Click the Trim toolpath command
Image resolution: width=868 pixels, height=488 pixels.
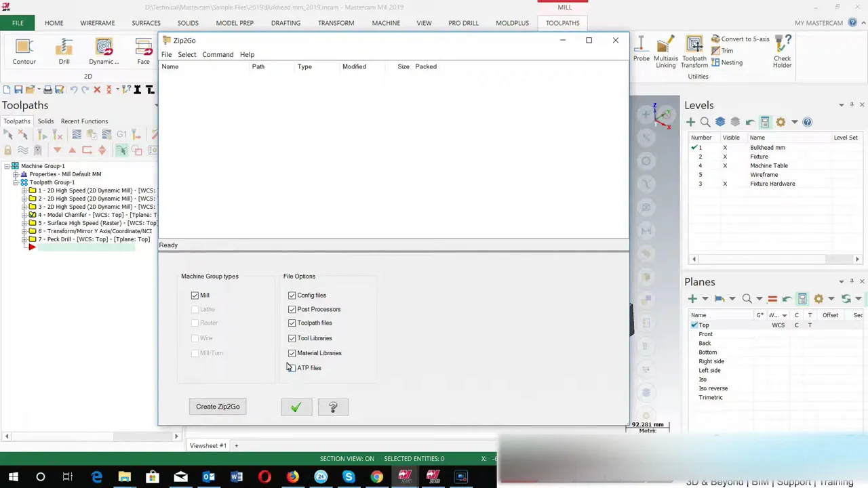click(x=722, y=51)
